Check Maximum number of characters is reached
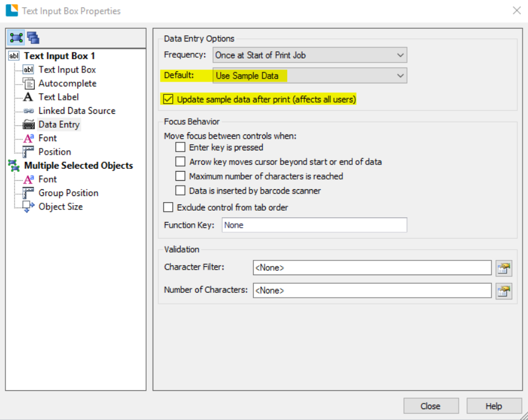 [180, 177]
